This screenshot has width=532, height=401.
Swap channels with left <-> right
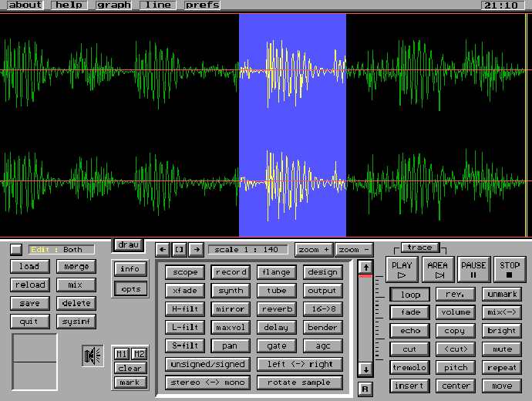tap(300, 364)
